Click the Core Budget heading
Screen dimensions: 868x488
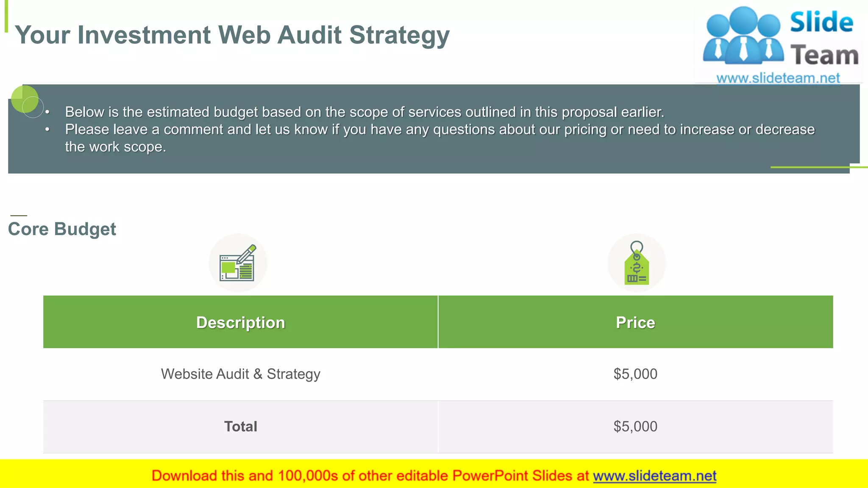(62, 229)
